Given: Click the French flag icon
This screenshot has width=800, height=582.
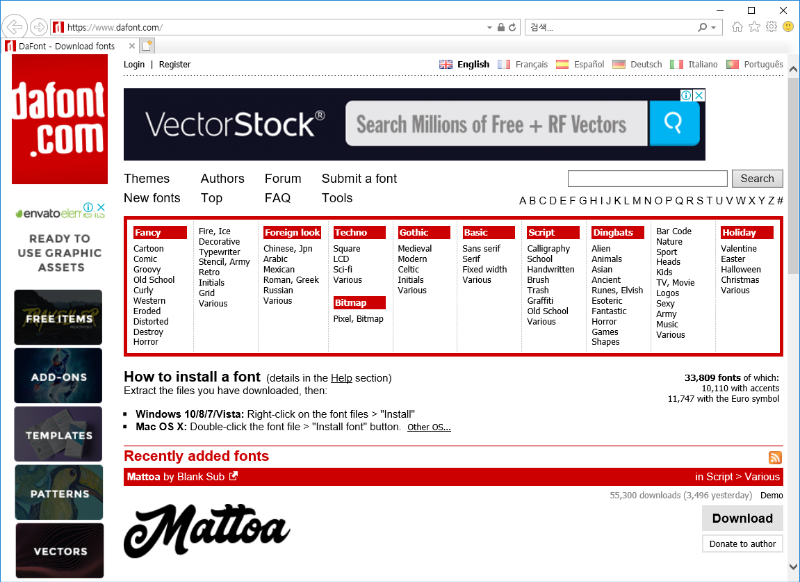Looking at the screenshot, I should [504, 64].
